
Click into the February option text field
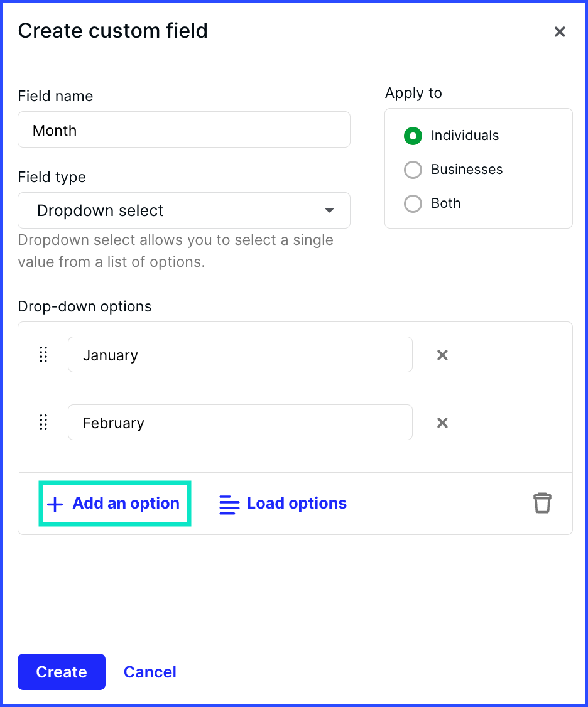coord(240,422)
